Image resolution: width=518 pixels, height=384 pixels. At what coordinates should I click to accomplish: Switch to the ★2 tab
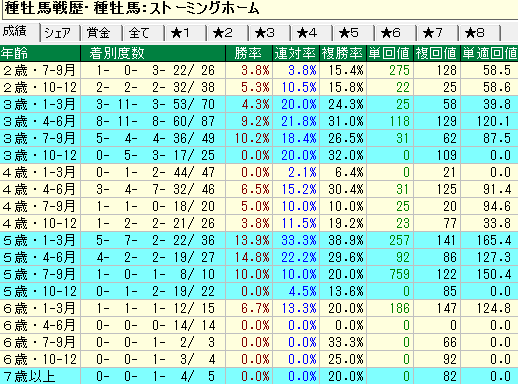228,33
